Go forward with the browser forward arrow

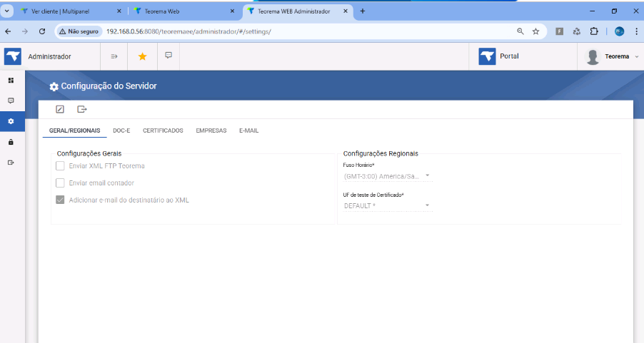click(25, 31)
